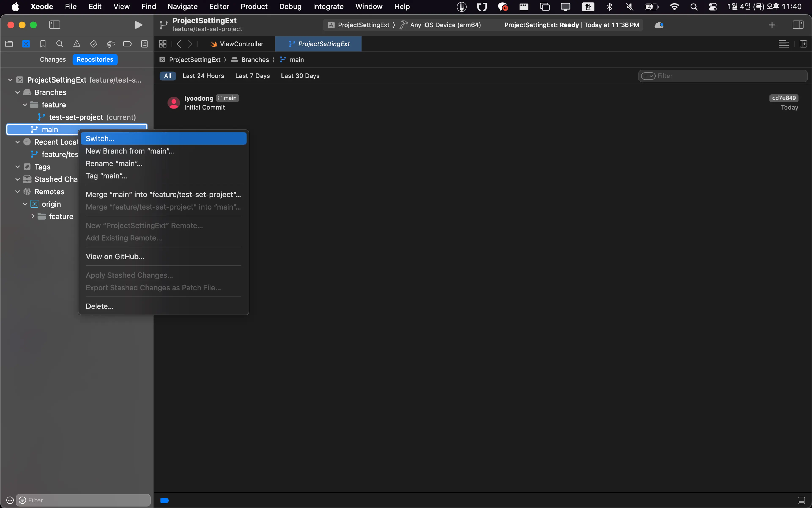This screenshot has width=812, height=508.
Task: Collapse the Branches group
Action: pos(18,92)
